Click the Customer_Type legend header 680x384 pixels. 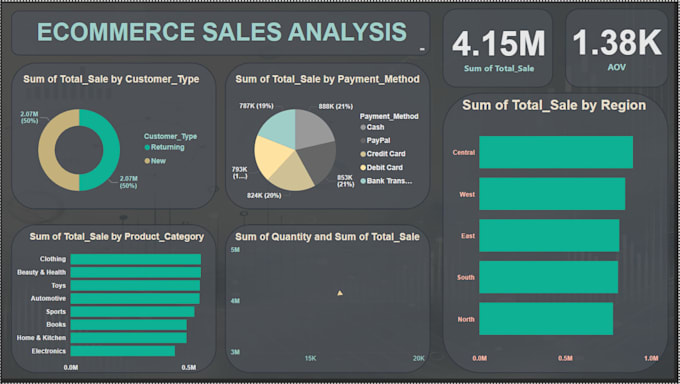click(x=170, y=136)
